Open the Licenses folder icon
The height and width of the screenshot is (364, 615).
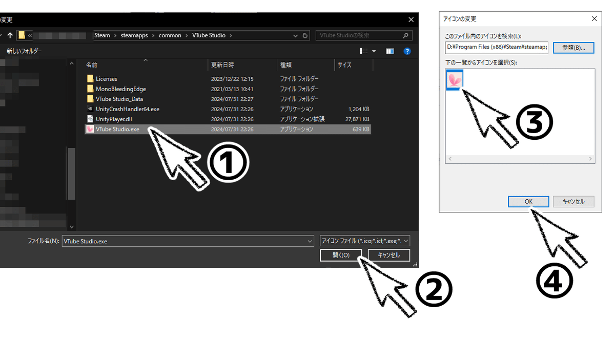[x=90, y=79]
